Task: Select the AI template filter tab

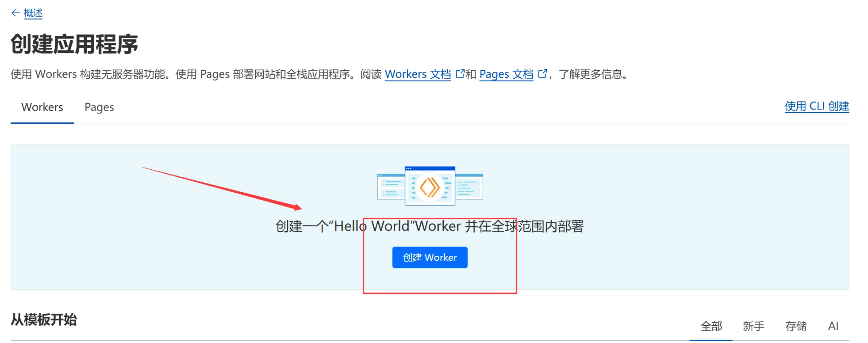Action: [833, 326]
